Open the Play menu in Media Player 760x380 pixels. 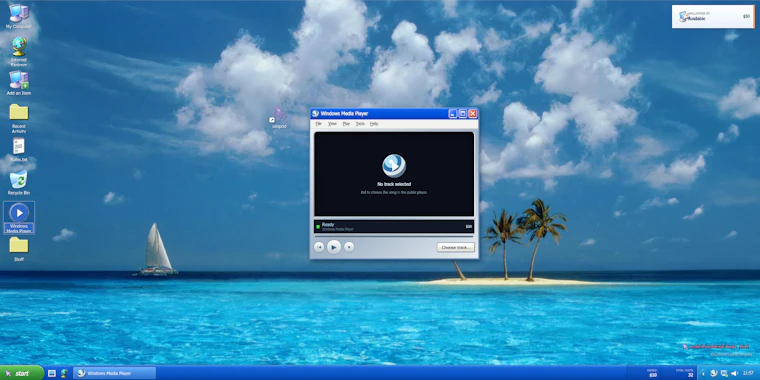click(x=346, y=124)
